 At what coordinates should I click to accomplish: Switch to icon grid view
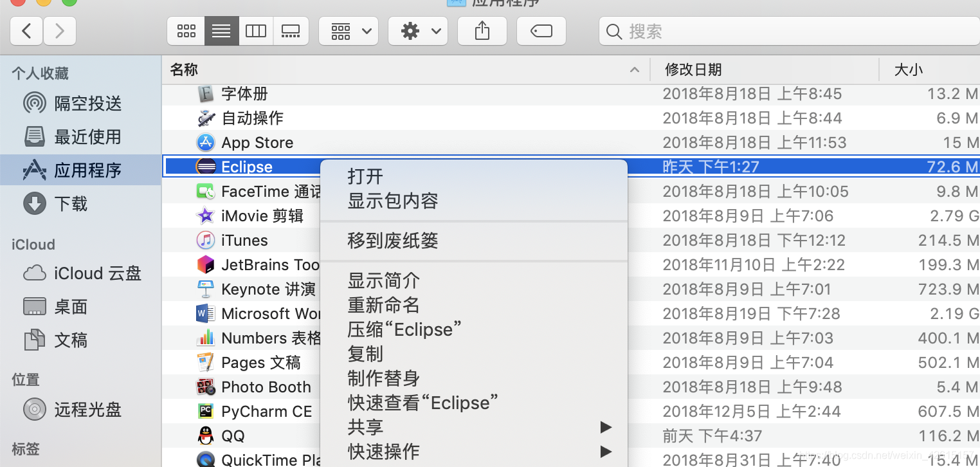point(186,31)
